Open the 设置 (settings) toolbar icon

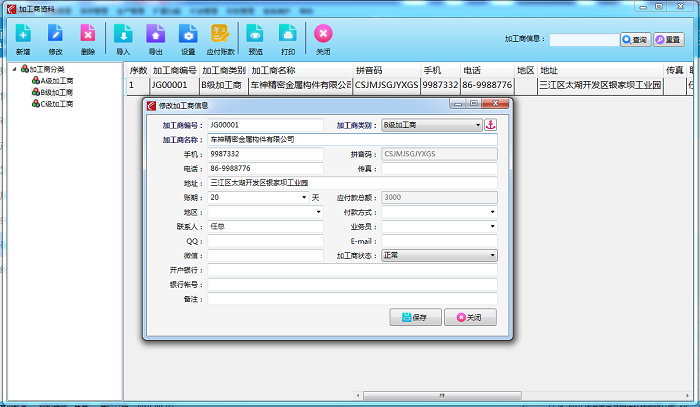[188, 39]
